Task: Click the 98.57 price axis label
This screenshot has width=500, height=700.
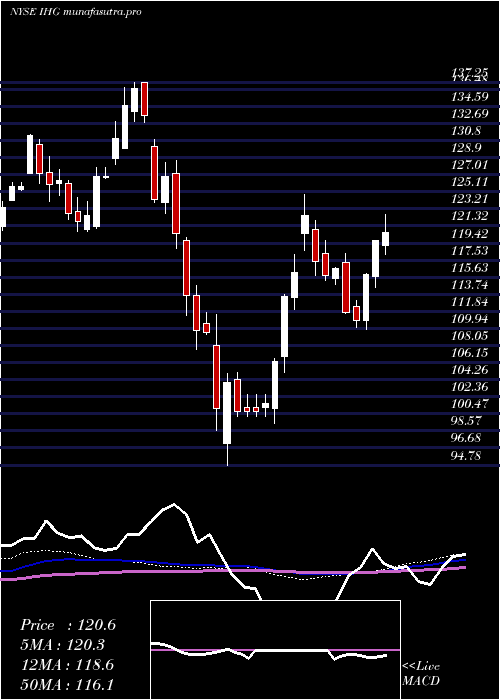Action: tap(467, 421)
